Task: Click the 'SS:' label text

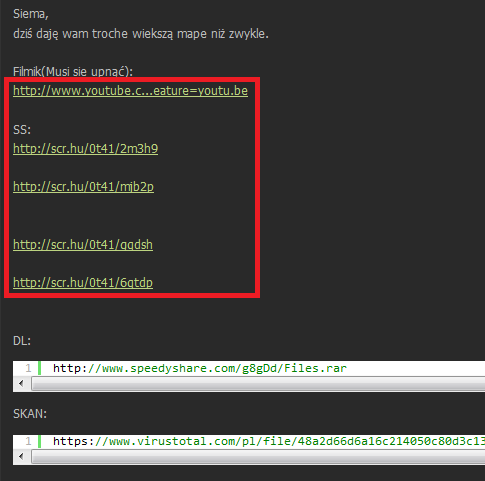Action: click(22, 130)
